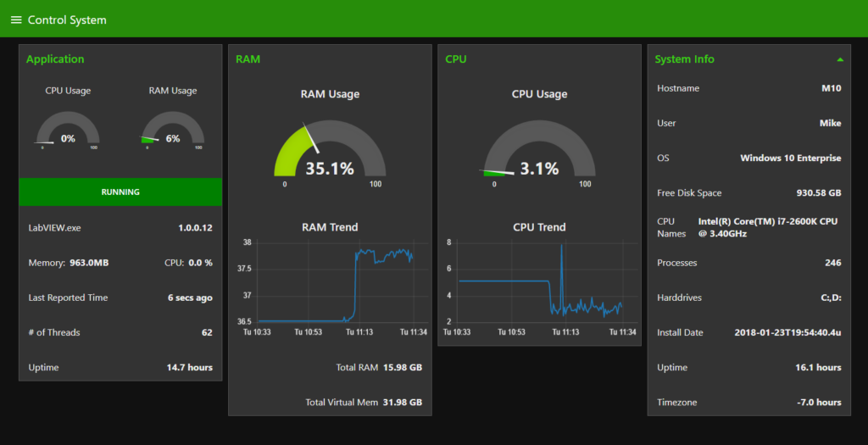Click the Harddrives value C:,D:
The image size is (868, 445).
pos(832,298)
